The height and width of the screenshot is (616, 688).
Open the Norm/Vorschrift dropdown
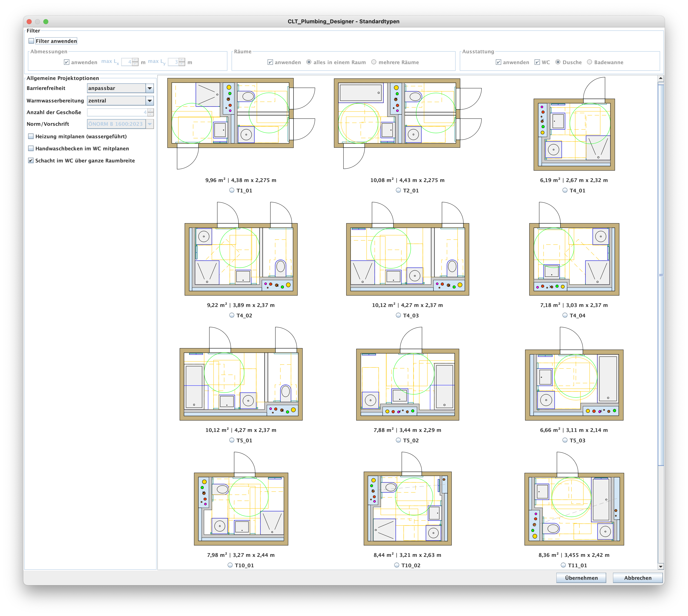pyautogui.click(x=150, y=124)
